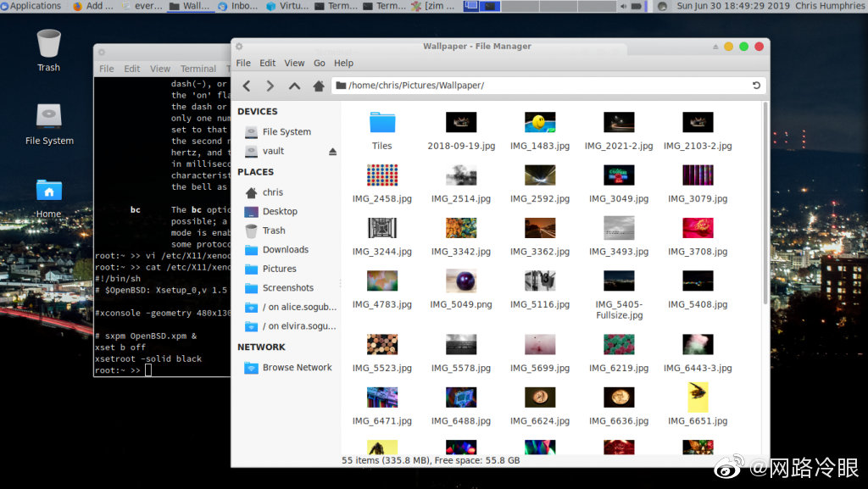Open the Trash icon on the desktop

[x=48, y=44]
